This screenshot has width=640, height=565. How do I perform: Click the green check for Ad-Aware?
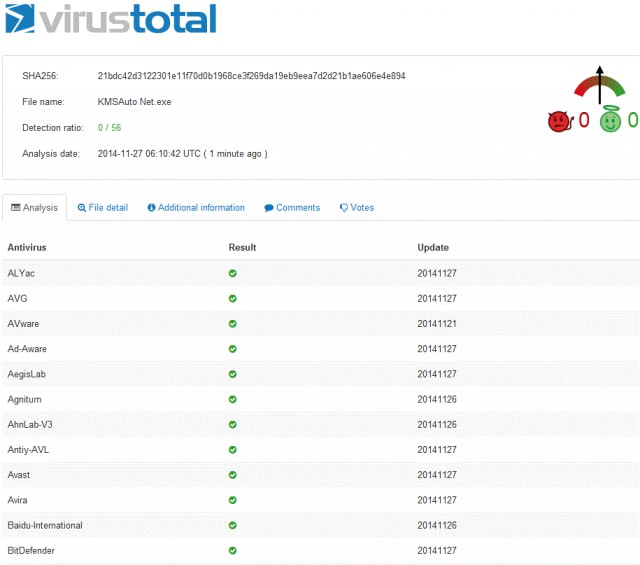point(233,349)
